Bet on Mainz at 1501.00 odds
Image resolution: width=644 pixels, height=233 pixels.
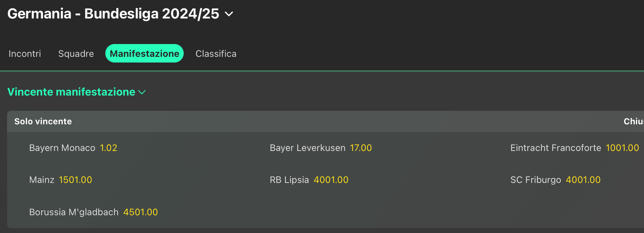(x=75, y=180)
